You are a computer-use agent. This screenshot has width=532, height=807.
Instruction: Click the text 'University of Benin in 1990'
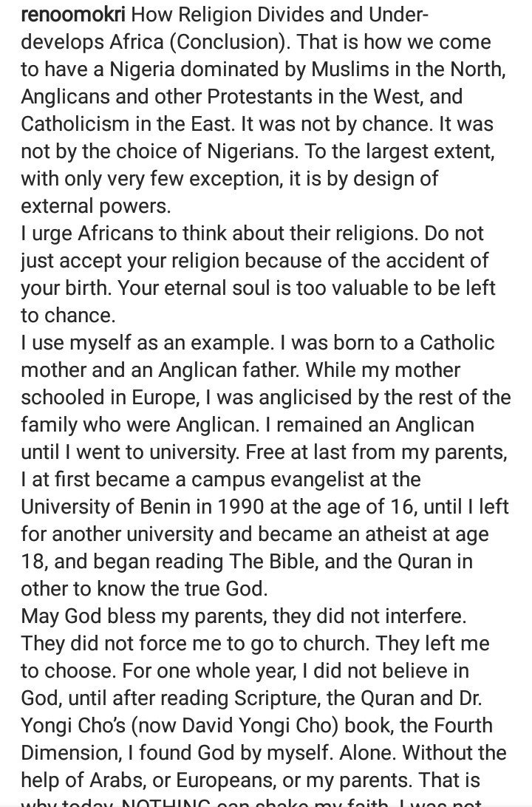[143, 506]
